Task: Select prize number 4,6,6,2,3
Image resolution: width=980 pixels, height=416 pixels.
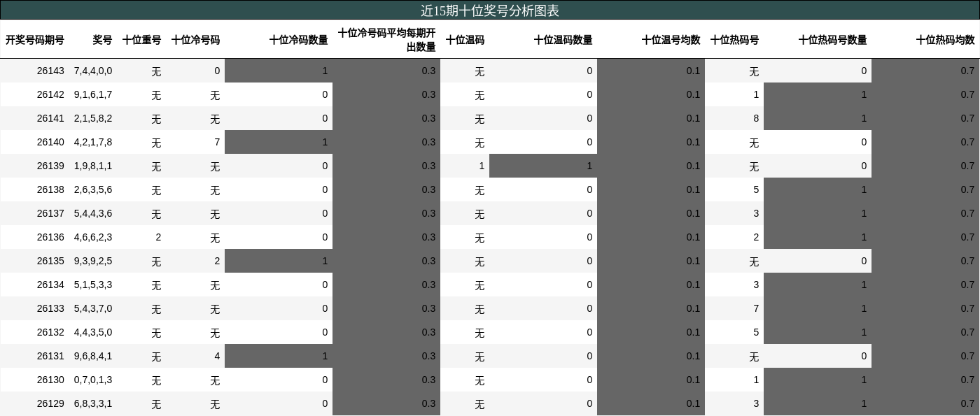Action: 93,237
